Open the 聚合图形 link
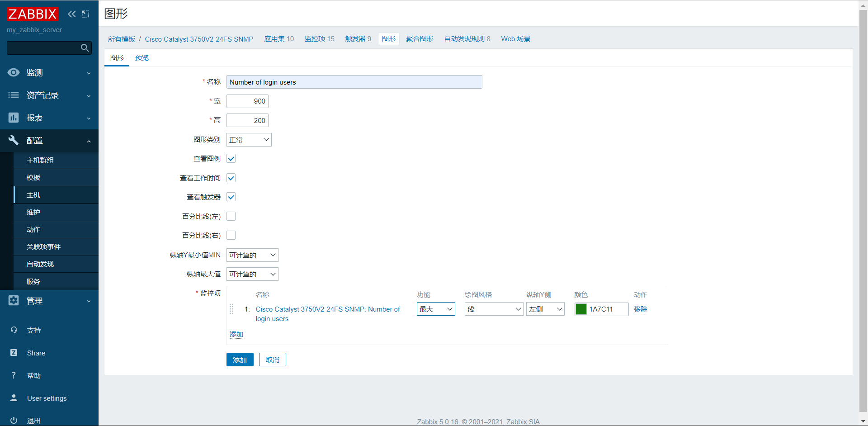The height and width of the screenshot is (426, 868). pos(420,39)
